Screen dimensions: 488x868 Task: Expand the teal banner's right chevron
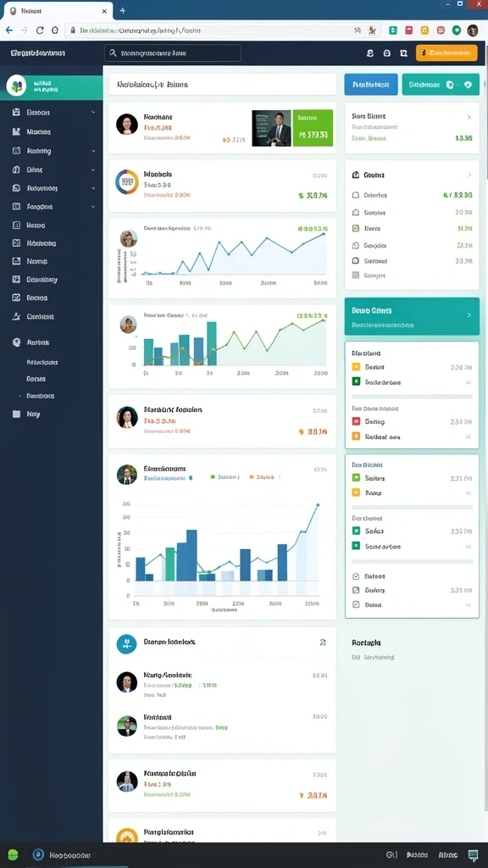pyautogui.click(x=469, y=315)
